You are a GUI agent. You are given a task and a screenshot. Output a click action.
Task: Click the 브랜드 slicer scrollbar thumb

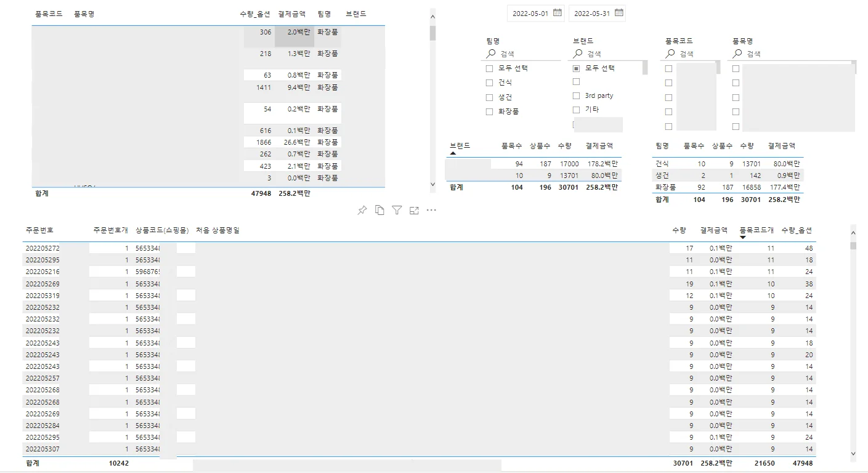(x=645, y=67)
